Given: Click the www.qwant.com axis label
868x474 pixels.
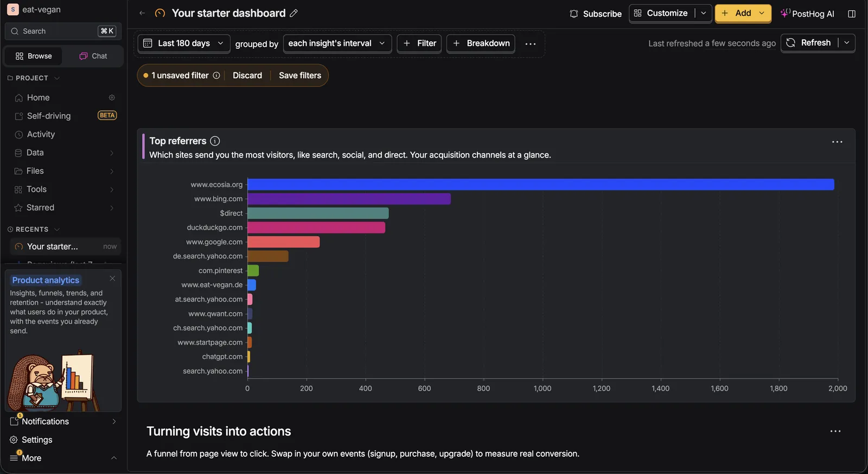Looking at the screenshot, I should tap(215, 314).
